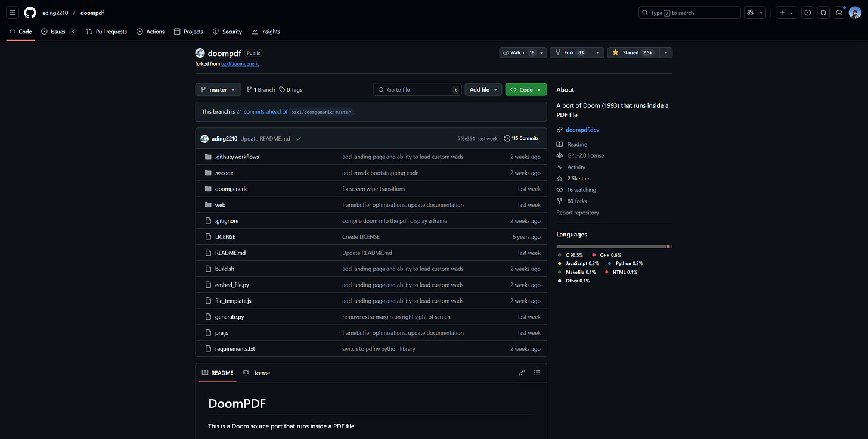Screen dimensions: 868x439
Task: Click the Activity pulse icon
Action: (559, 167)
